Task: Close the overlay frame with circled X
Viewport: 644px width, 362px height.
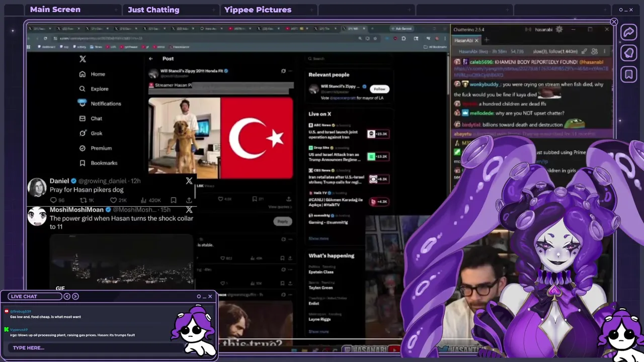Action: tap(614, 22)
